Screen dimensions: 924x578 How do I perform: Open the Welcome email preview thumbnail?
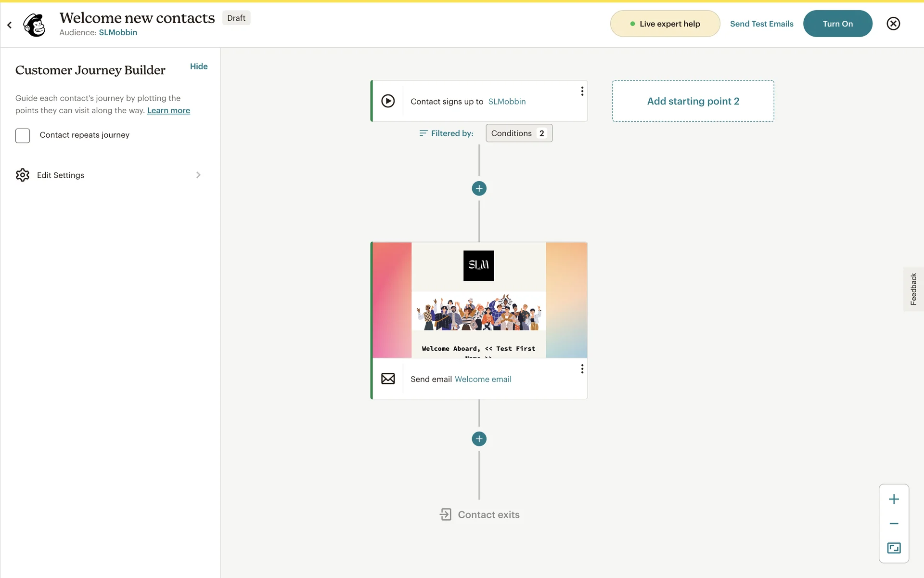click(479, 300)
